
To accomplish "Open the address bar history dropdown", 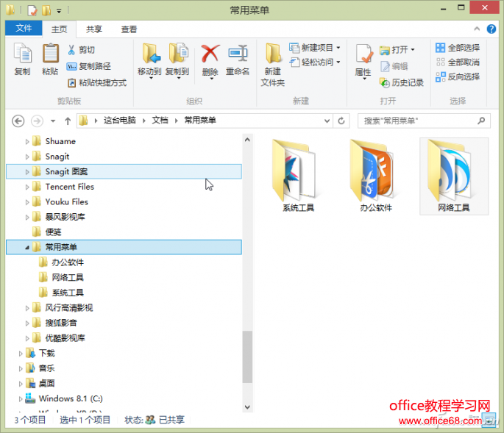I will pyautogui.click(x=327, y=121).
